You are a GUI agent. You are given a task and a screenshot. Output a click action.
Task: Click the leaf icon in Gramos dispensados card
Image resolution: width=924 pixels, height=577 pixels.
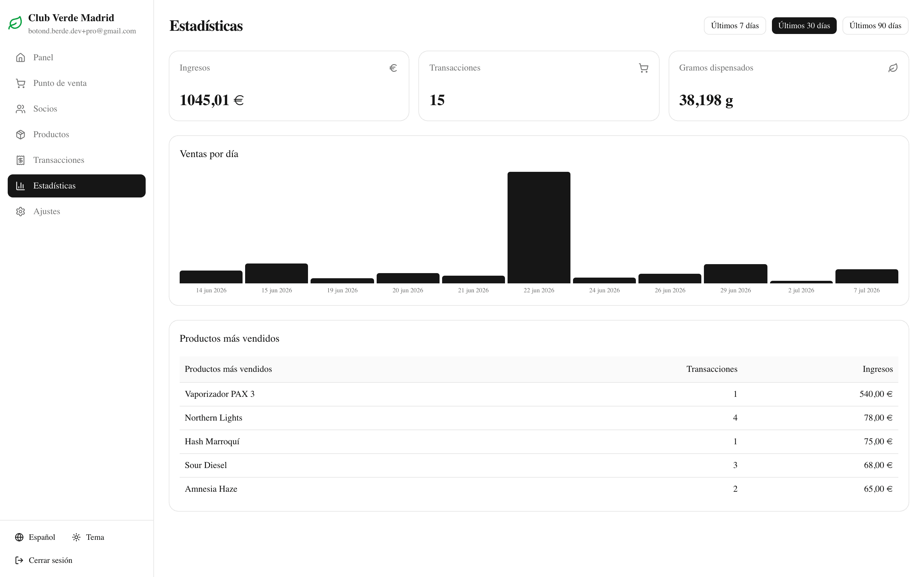(x=893, y=68)
